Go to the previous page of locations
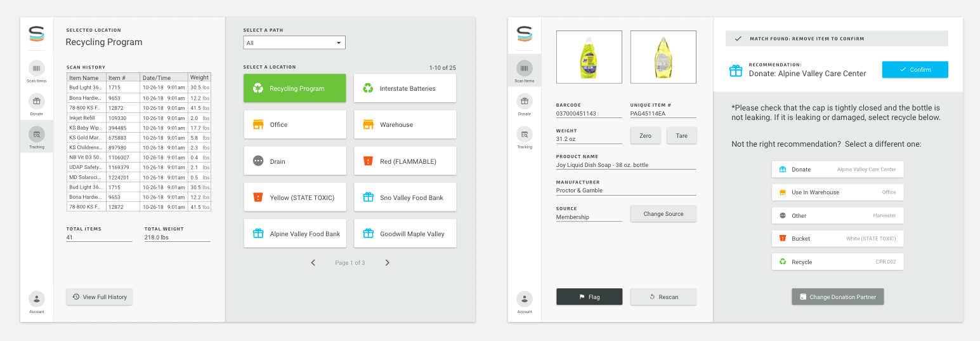 coord(313,262)
